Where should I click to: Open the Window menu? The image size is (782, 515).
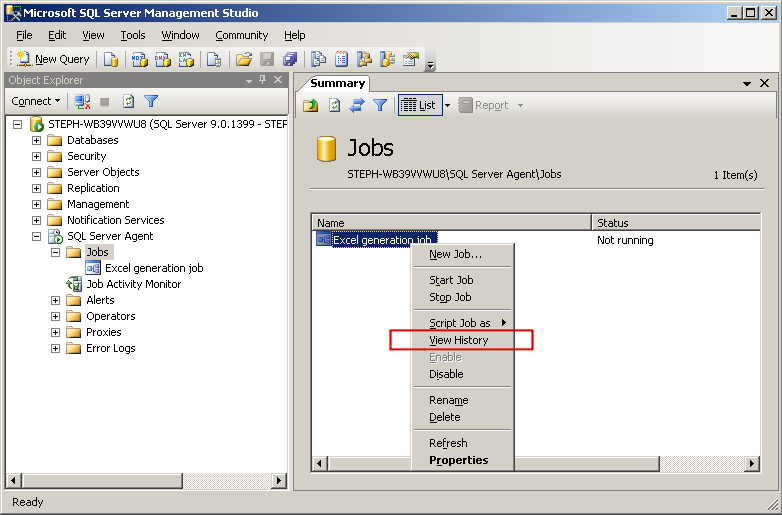[180, 35]
